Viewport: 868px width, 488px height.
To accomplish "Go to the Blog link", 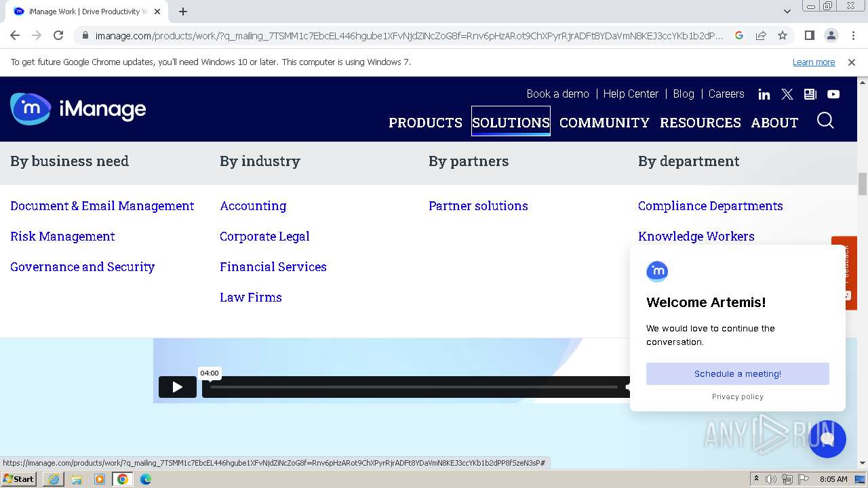I will tap(684, 94).
